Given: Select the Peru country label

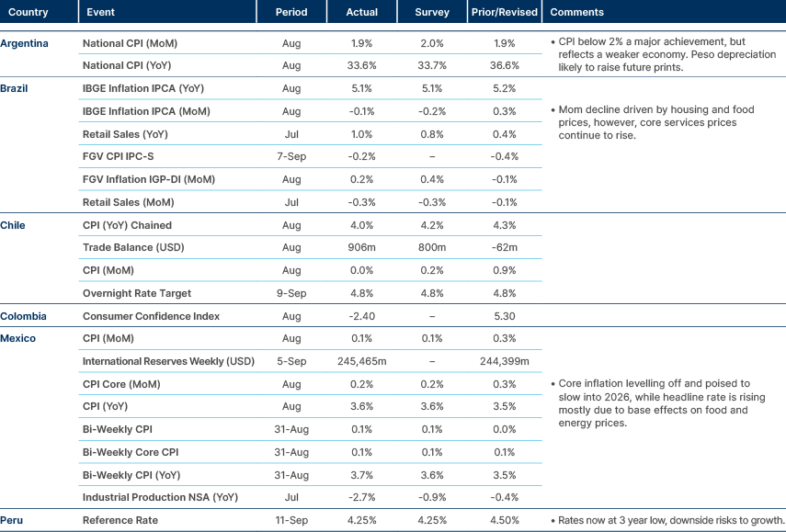Looking at the screenshot, I should (x=14, y=519).
